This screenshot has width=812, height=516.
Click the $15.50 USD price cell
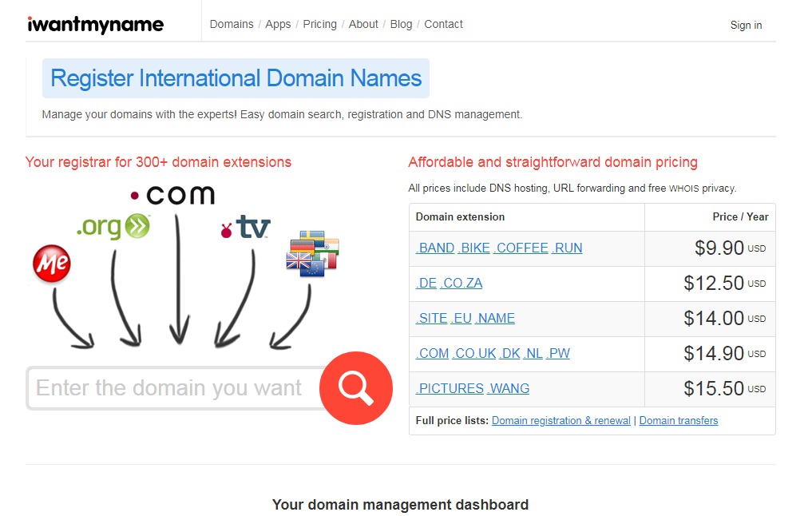click(710, 389)
